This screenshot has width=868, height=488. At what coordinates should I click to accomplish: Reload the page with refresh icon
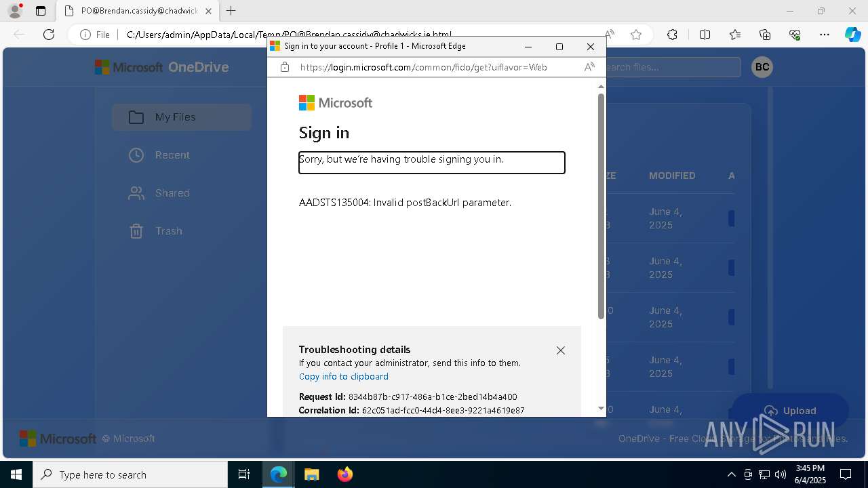pos(49,35)
